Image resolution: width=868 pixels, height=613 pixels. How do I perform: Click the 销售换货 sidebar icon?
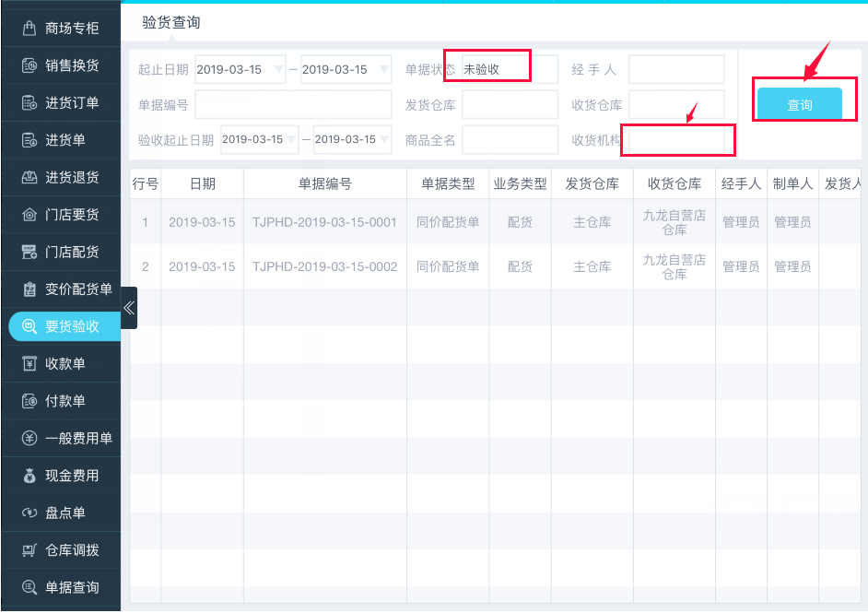click(29, 65)
